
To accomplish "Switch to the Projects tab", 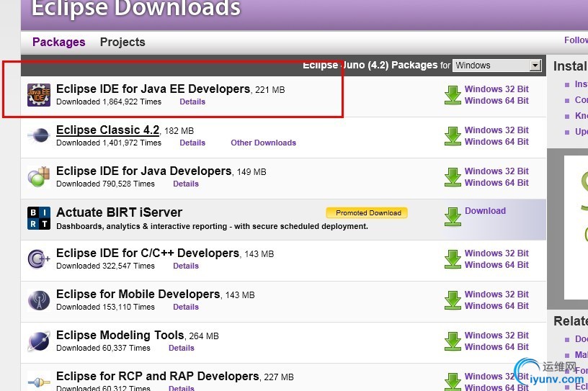I will 122,42.
